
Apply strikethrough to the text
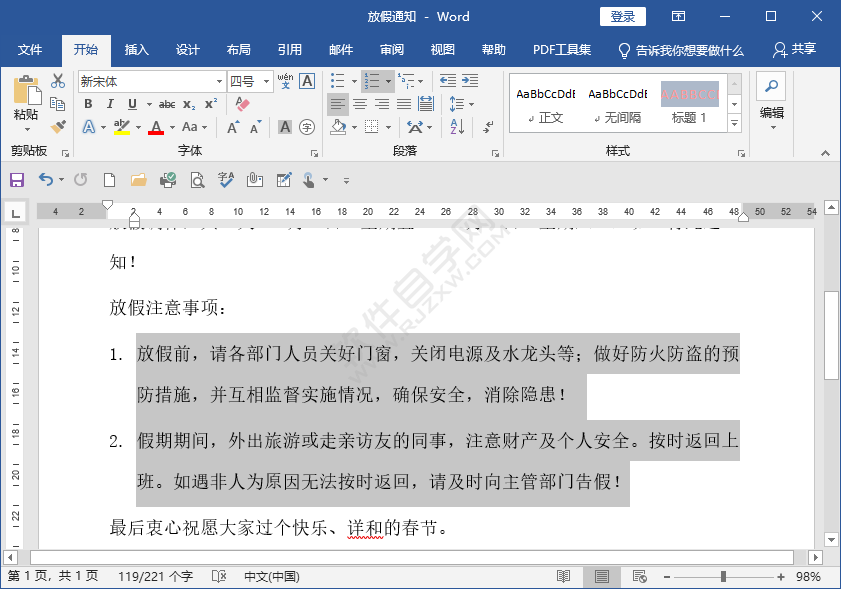tap(167, 103)
